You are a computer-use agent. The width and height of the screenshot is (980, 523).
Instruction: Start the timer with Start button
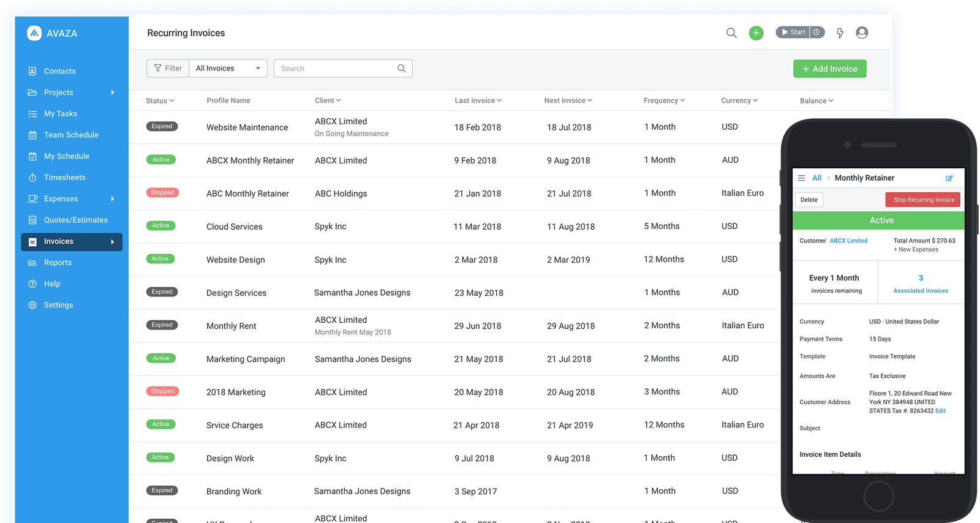pos(793,32)
